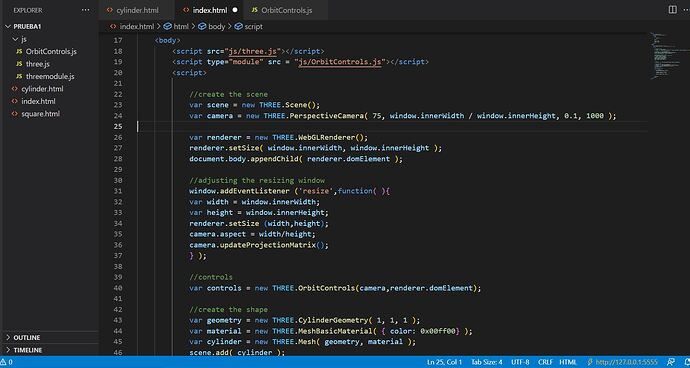Open editor more actions ellipsis menu

pos(686,10)
